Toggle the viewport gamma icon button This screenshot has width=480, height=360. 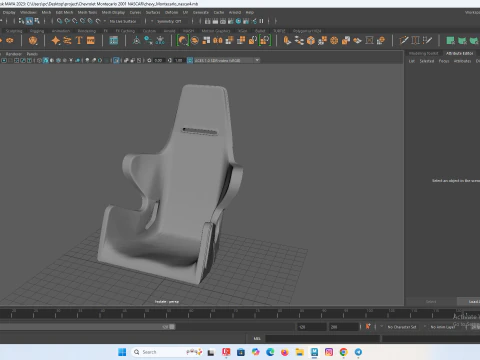[x=170, y=60]
